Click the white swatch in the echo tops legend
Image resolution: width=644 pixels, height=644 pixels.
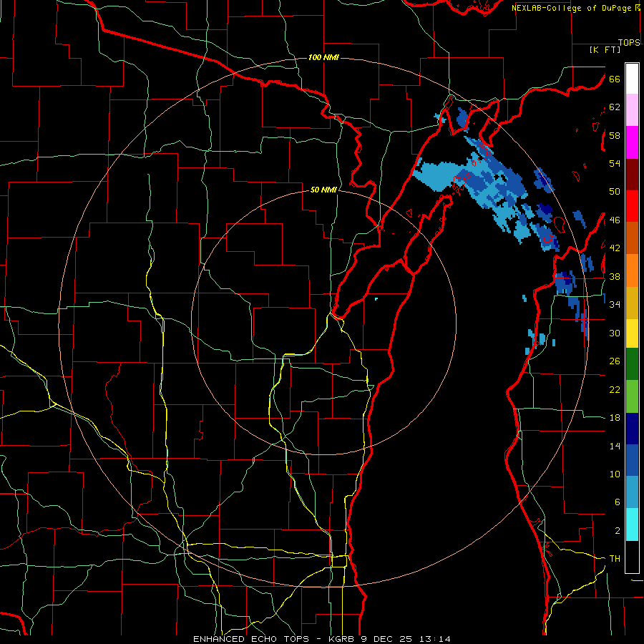click(632, 79)
